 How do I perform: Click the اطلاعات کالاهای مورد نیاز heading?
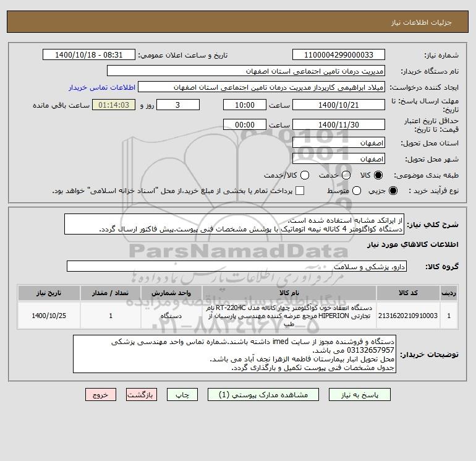point(412,244)
